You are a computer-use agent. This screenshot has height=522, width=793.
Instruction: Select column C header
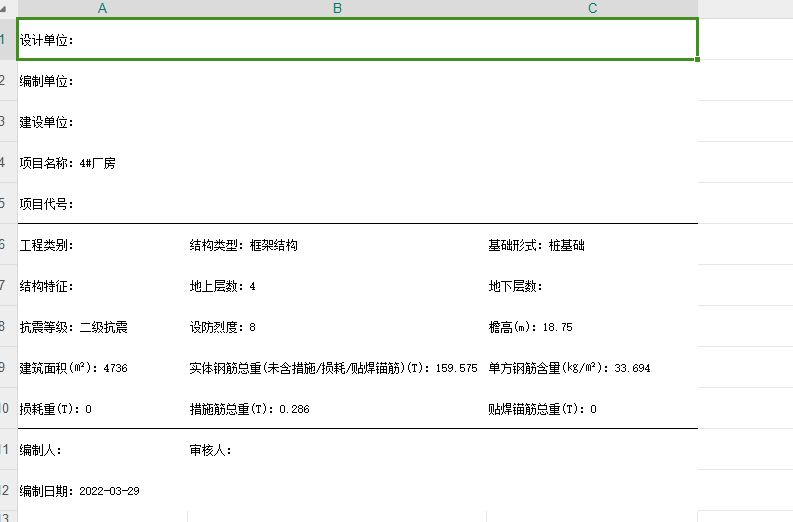tap(592, 8)
